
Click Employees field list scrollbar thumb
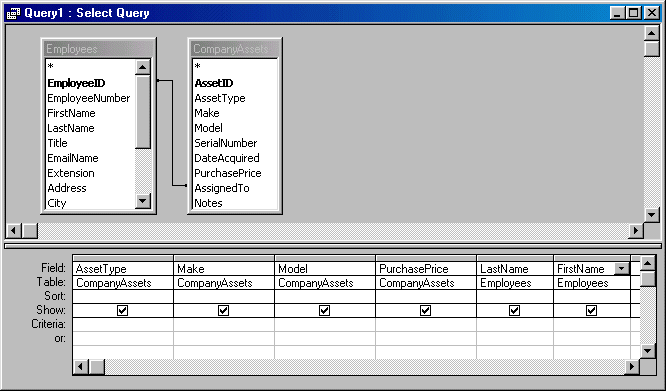[143, 112]
